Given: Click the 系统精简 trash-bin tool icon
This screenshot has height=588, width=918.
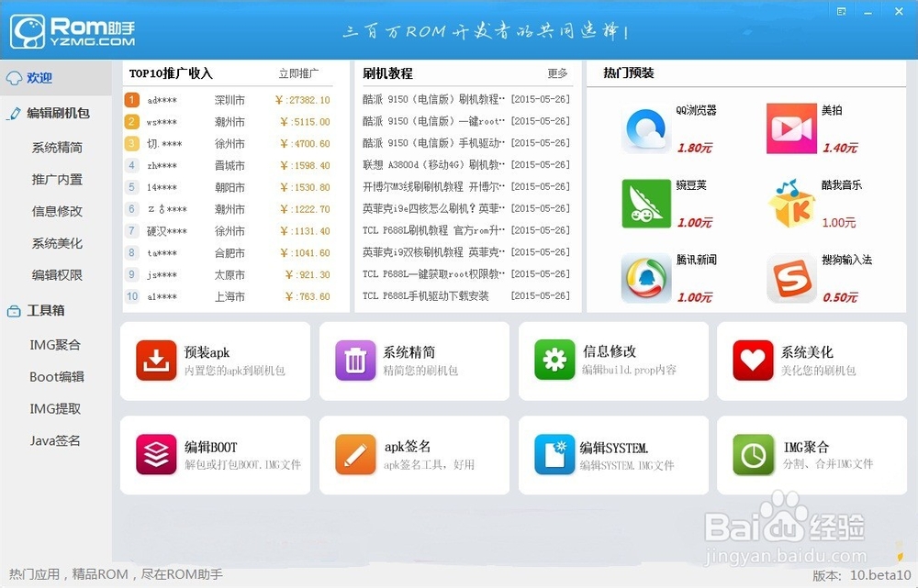Looking at the screenshot, I should coord(355,360).
